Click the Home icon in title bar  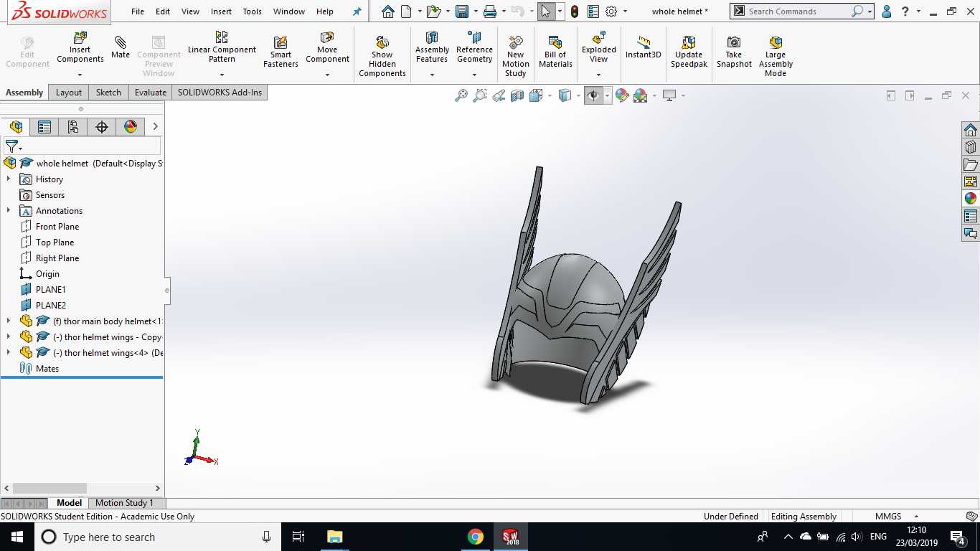[387, 11]
